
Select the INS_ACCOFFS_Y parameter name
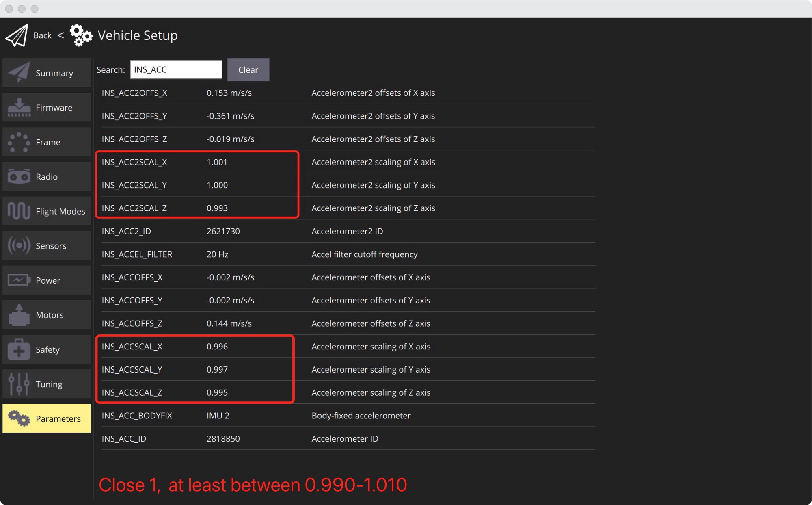coord(132,300)
